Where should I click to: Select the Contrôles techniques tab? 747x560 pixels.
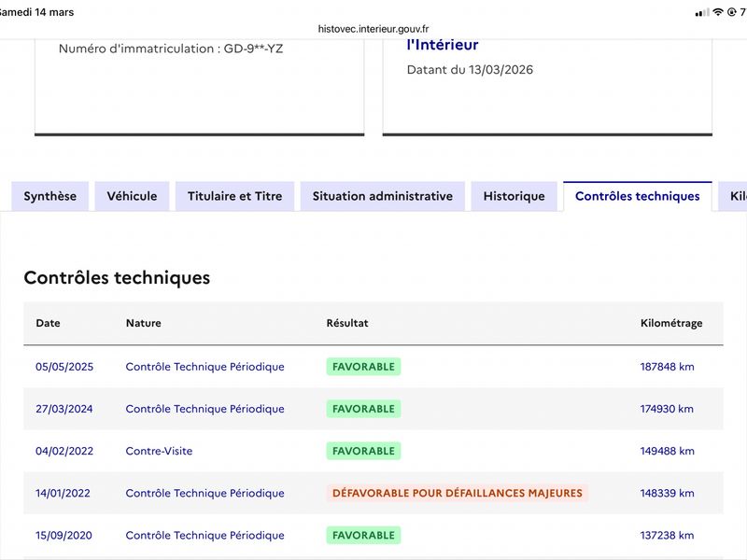point(637,196)
